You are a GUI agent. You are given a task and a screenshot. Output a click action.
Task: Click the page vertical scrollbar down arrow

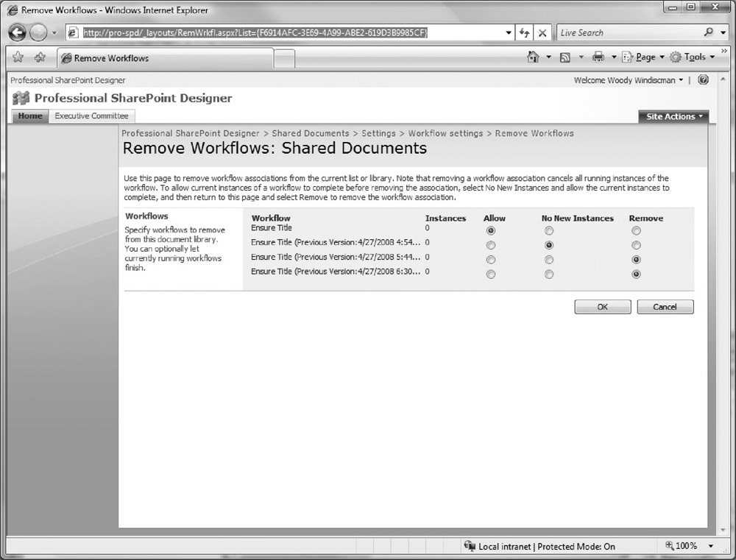click(x=723, y=531)
